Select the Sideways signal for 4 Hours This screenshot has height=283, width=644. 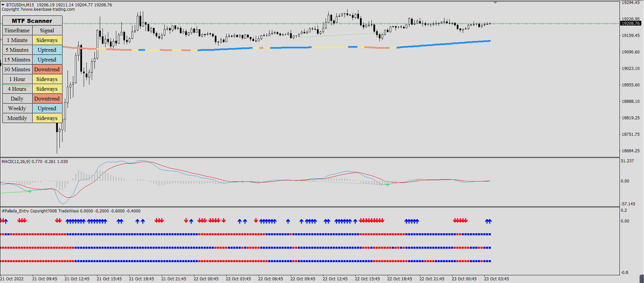(x=47, y=89)
